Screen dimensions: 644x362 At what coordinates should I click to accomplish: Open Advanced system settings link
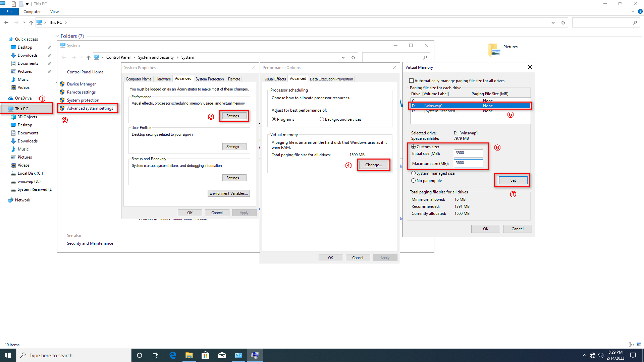coord(90,108)
